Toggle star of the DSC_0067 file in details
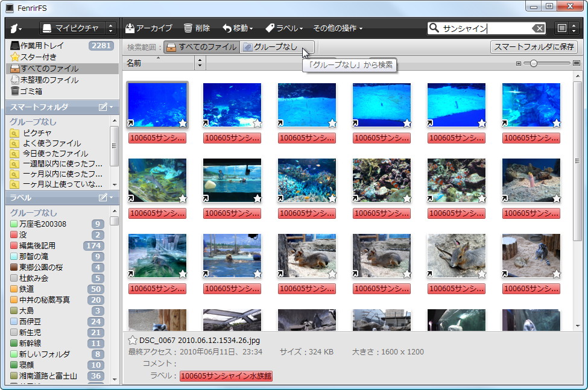Viewport: 588px width, 390px height. [x=132, y=340]
